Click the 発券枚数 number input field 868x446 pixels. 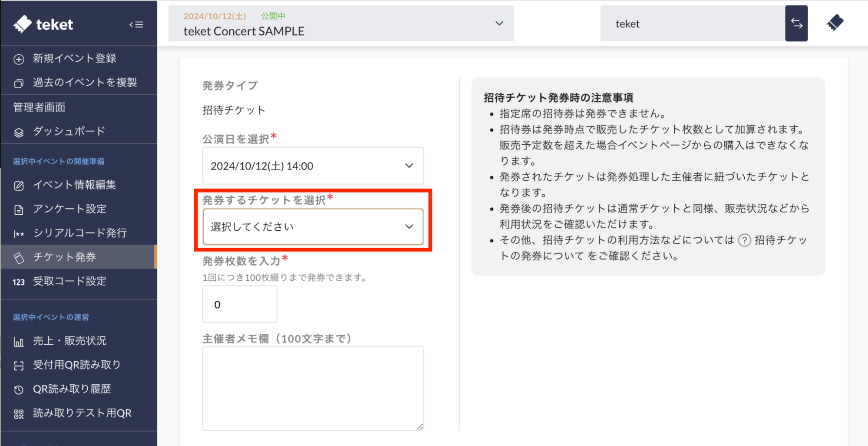coord(240,304)
